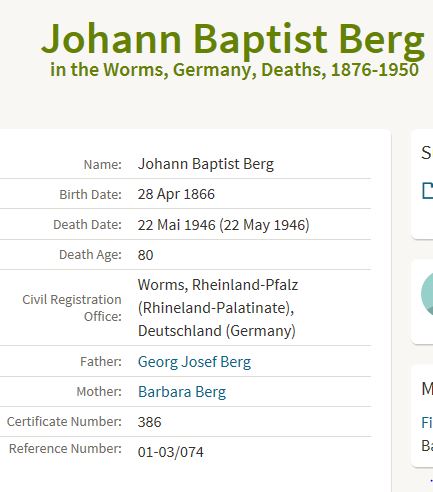This screenshot has width=433, height=492.
Task: Open the Barbara Berg mother link
Action: 182,392
